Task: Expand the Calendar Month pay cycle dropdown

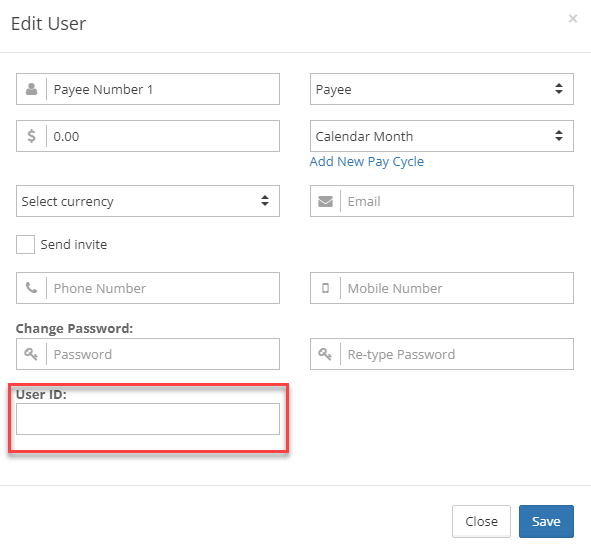Action: click(x=442, y=136)
